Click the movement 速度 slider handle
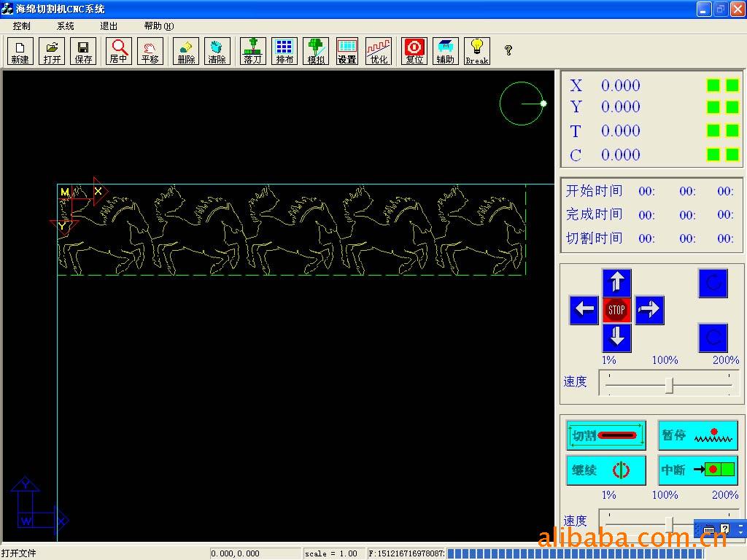The width and height of the screenshot is (747, 560). [669, 385]
